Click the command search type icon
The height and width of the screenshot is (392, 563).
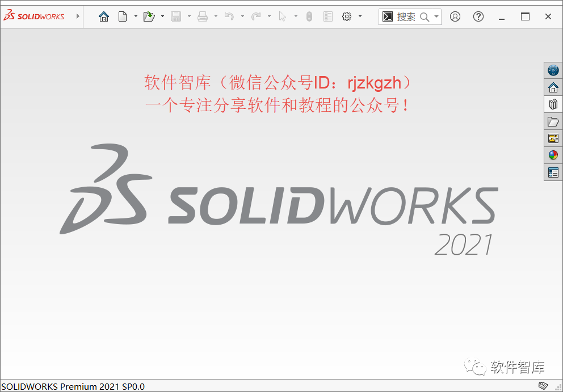388,16
